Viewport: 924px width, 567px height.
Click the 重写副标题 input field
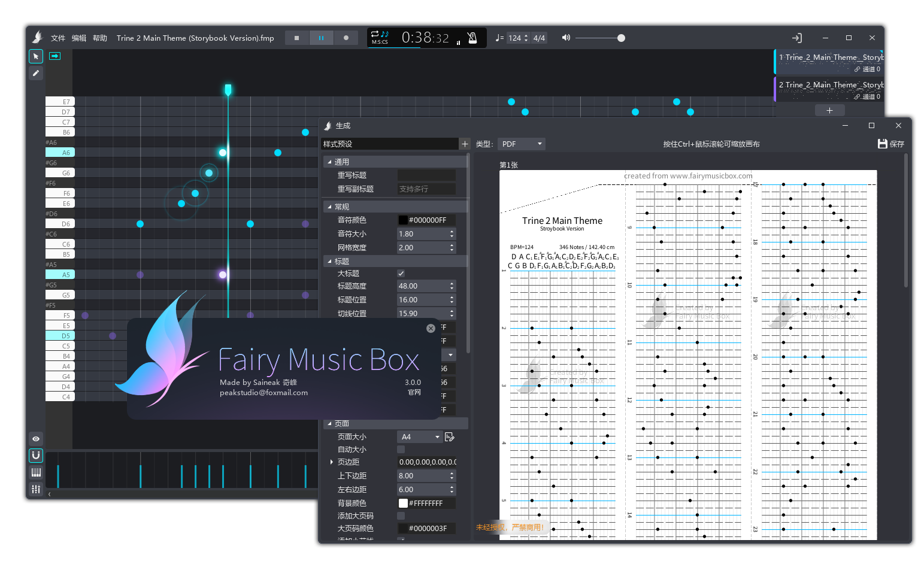[x=426, y=189]
